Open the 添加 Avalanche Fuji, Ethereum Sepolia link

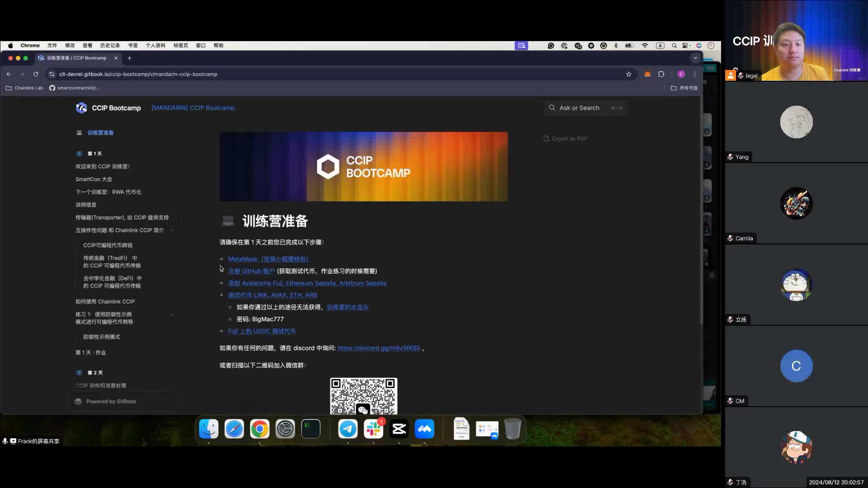coord(307,283)
